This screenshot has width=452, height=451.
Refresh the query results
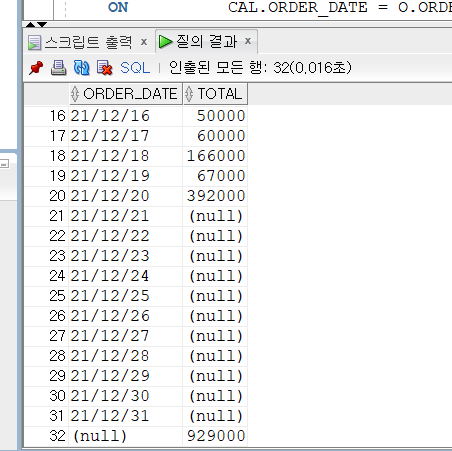81,68
